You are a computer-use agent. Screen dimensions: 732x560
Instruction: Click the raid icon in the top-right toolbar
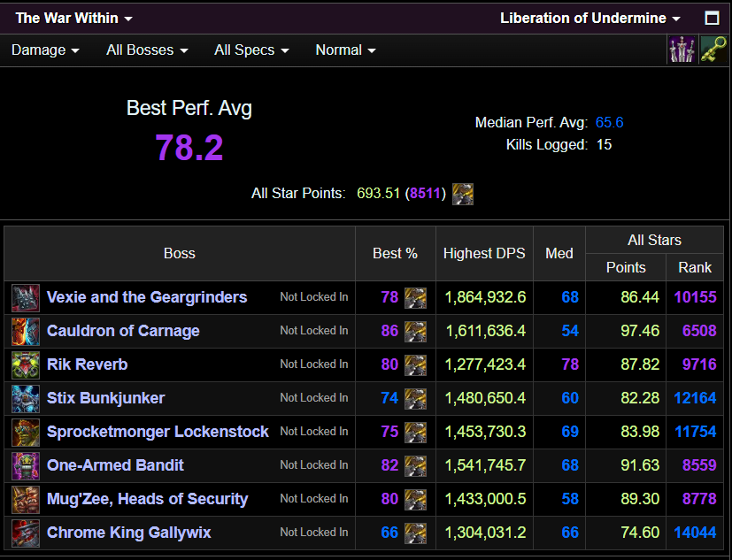(681, 50)
